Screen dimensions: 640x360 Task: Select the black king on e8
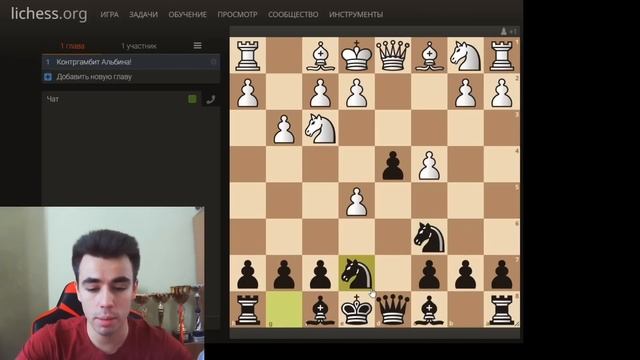pos(356,309)
